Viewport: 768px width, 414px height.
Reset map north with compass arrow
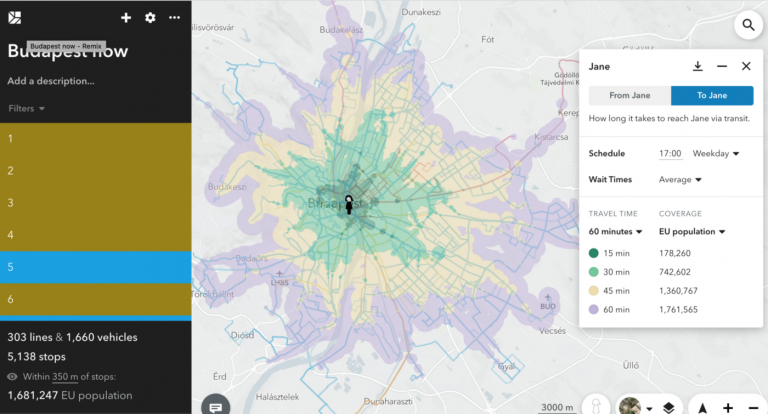point(702,408)
